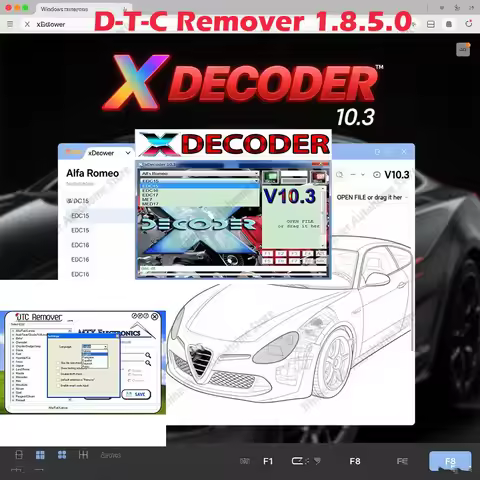Click red button in xDecoder 10.3 dialog
The width and height of the screenshot is (480, 480).
click(x=318, y=177)
